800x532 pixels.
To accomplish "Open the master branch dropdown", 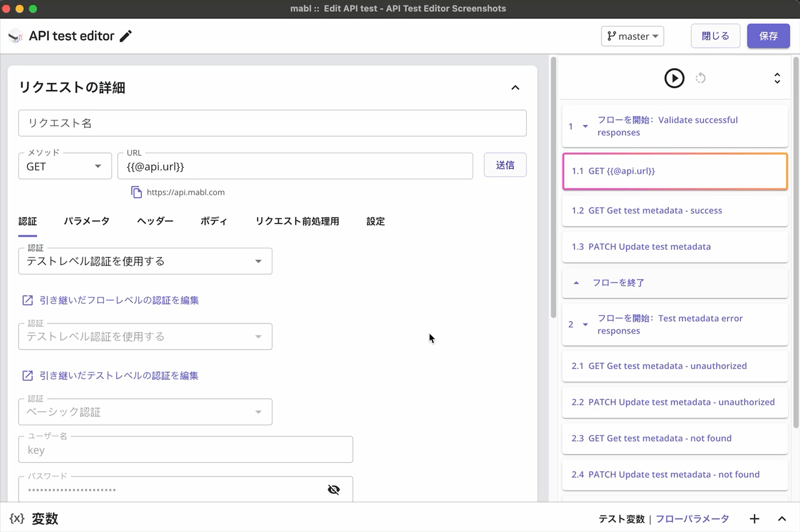I will coord(632,36).
